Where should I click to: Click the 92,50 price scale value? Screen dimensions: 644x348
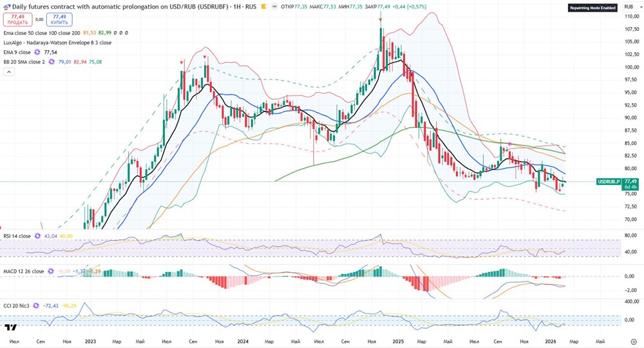click(632, 105)
